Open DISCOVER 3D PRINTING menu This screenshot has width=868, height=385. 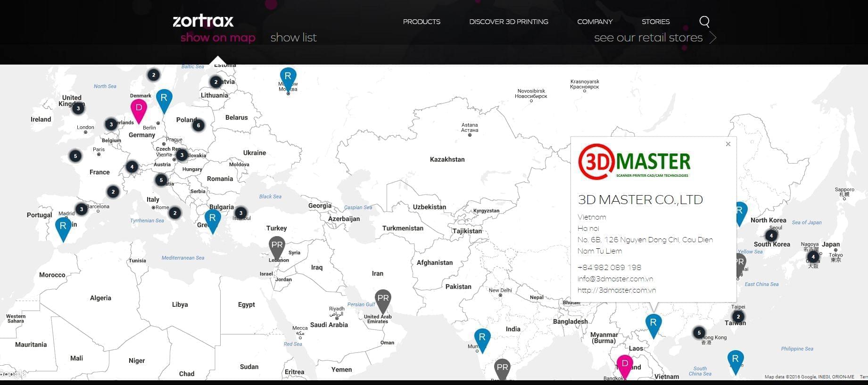pos(509,22)
